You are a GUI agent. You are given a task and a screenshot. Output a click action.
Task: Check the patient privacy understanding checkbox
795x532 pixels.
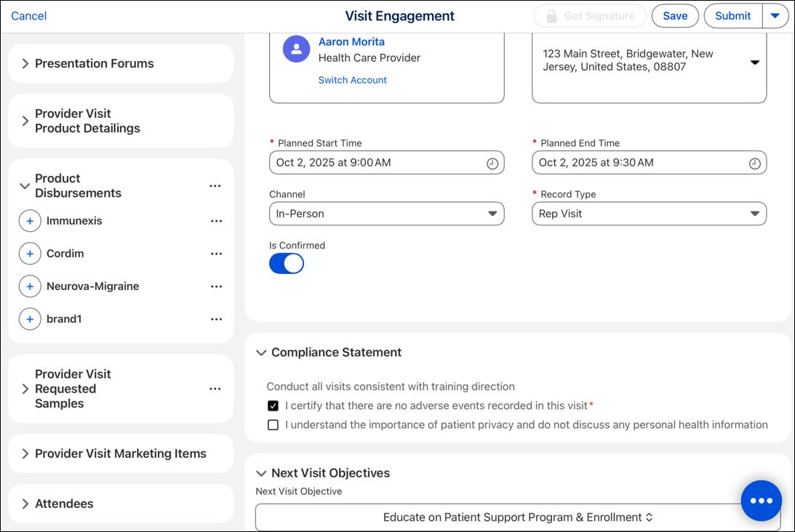pyautogui.click(x=273, y=425)
